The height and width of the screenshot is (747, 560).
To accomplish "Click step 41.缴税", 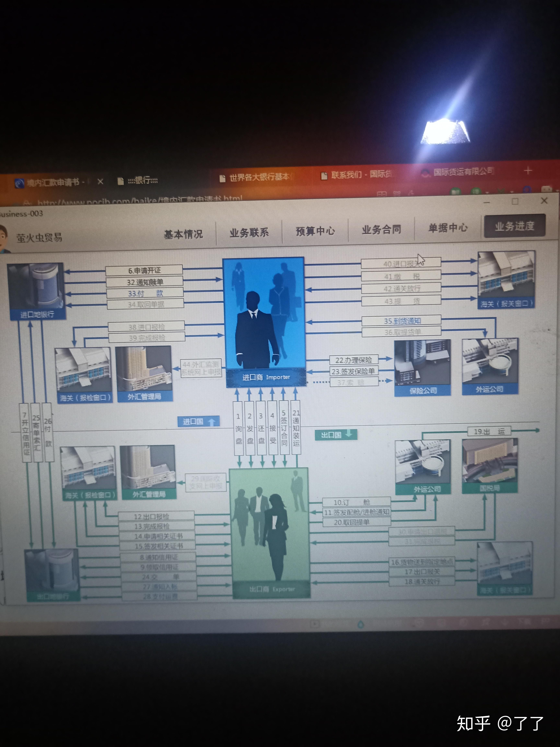I will 401,276.
